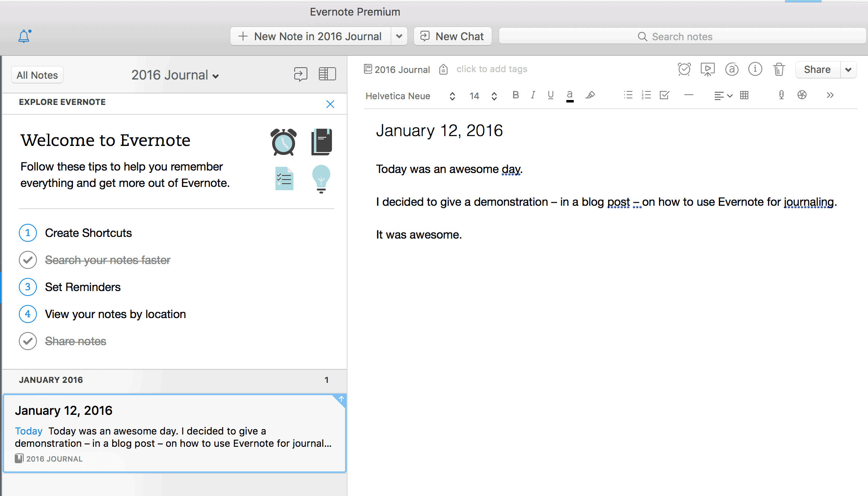Click the share notebook arrow icon
This screenshot has width=868, height=496.
(301, 74)
